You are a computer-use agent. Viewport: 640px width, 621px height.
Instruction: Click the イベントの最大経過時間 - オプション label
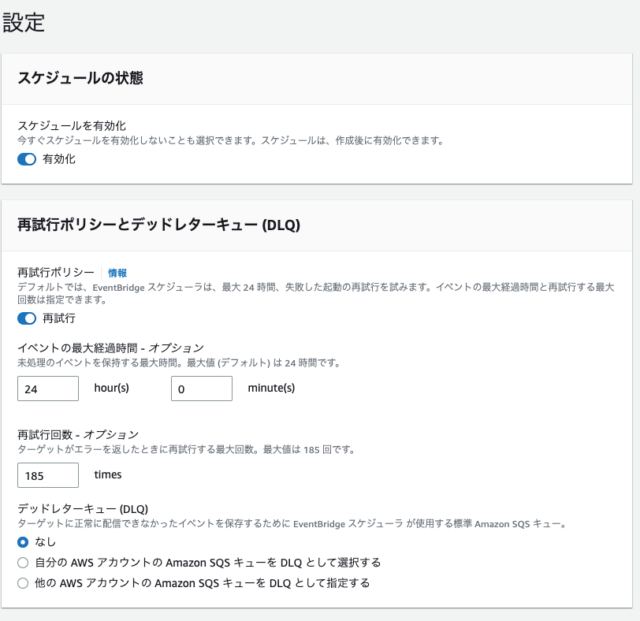(111, 348)
